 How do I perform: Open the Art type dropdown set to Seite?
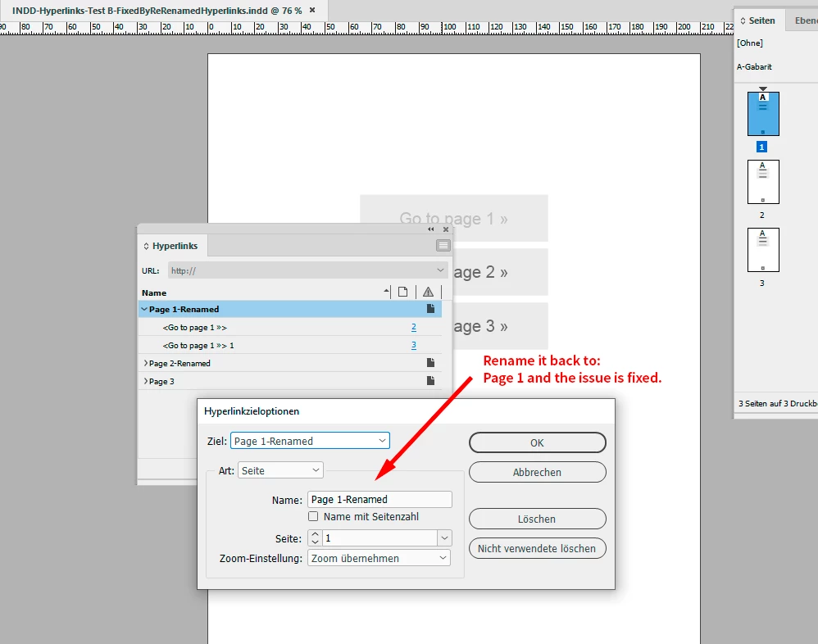click(316, 470)
